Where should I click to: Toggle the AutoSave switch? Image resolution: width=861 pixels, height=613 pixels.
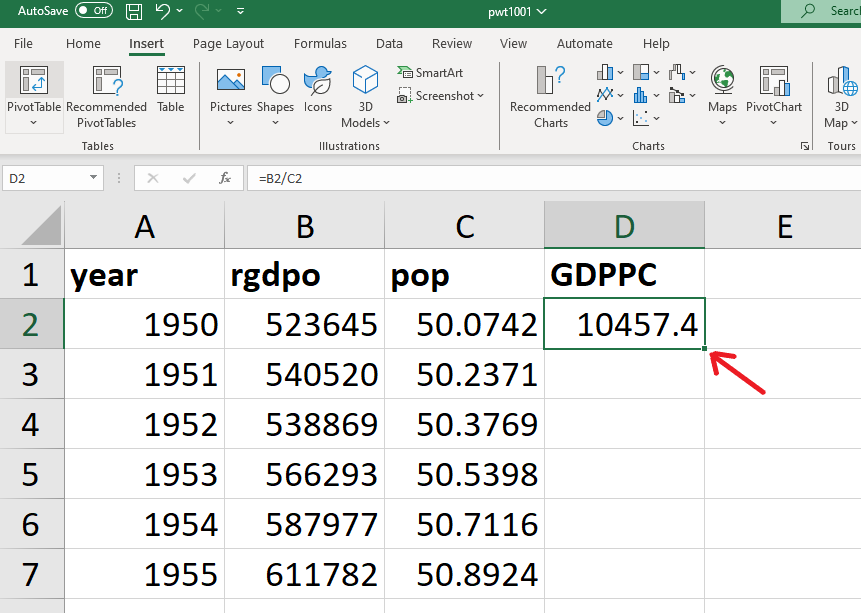94,11
